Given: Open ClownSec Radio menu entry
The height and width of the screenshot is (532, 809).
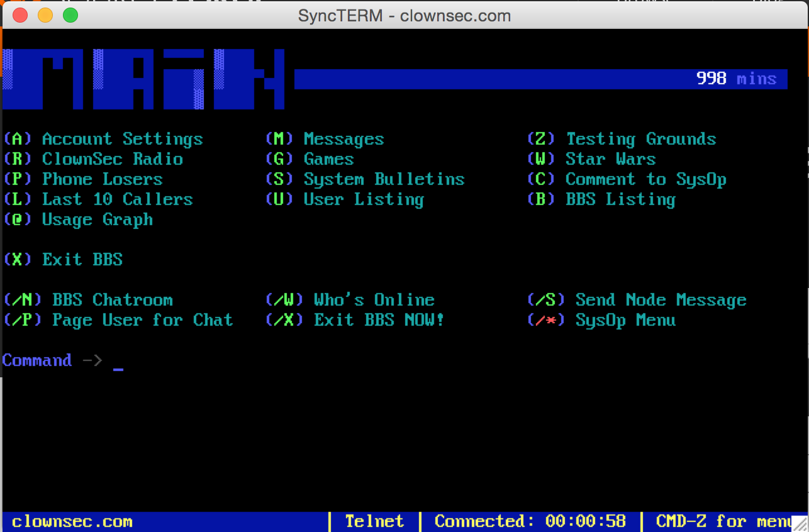Looking at the screenshot, I should 94,159.
